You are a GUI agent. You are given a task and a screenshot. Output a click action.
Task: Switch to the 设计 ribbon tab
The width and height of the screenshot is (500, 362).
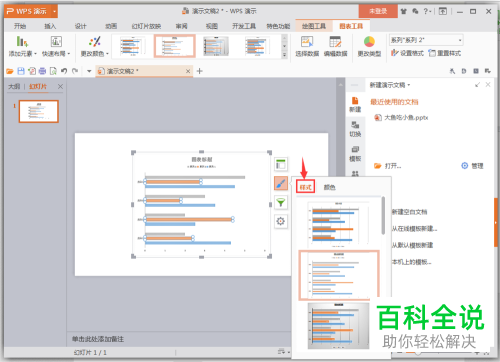tap(80, 26)
